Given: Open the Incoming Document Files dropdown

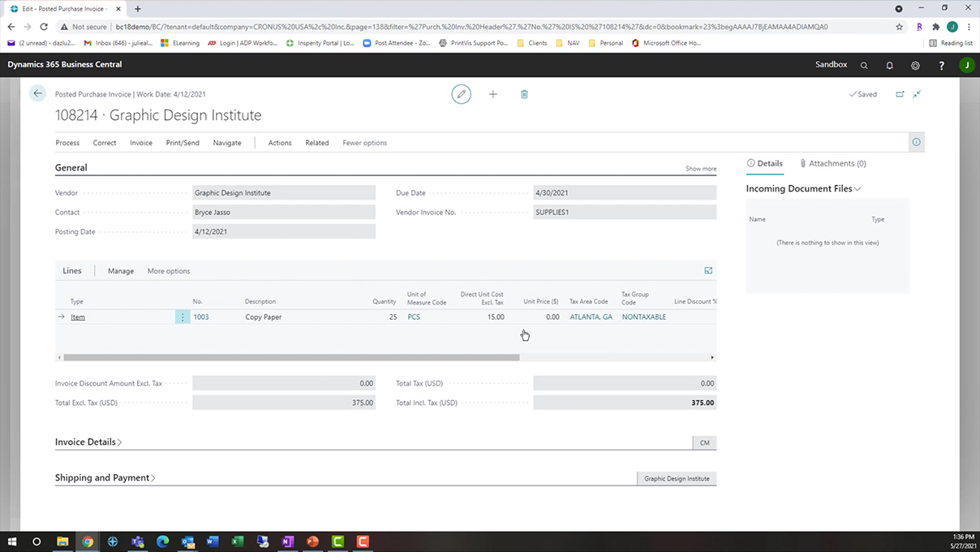Looking at the screenshot, I should coord(803,188).
